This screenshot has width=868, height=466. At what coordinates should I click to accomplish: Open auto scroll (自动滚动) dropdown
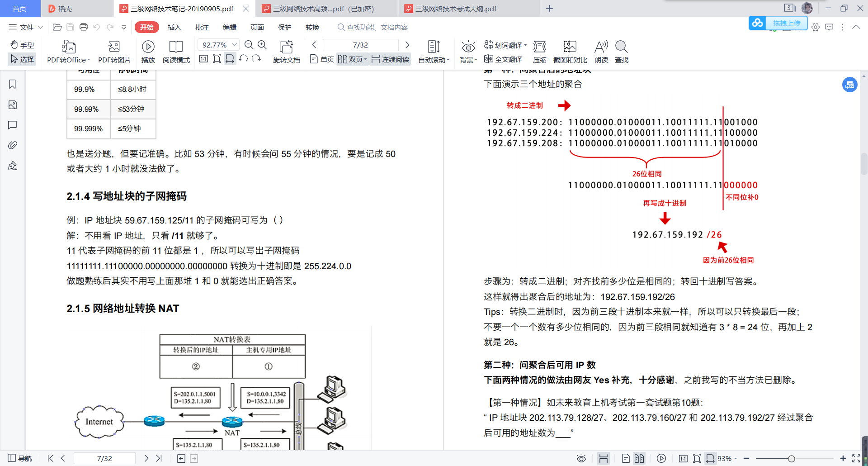(x=434, y=52)
